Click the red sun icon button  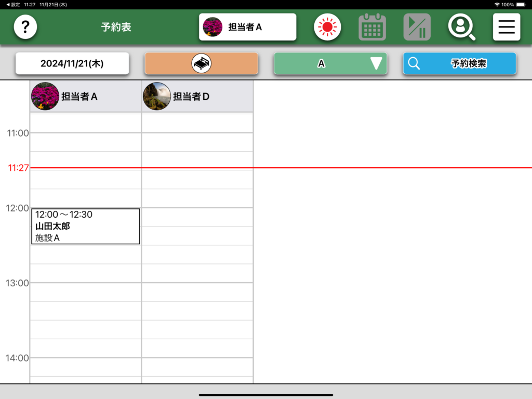[x=327, y=27]
